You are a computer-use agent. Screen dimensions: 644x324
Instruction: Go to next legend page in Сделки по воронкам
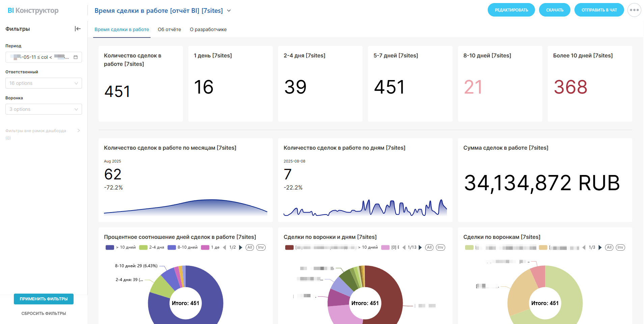pos(600,247)
